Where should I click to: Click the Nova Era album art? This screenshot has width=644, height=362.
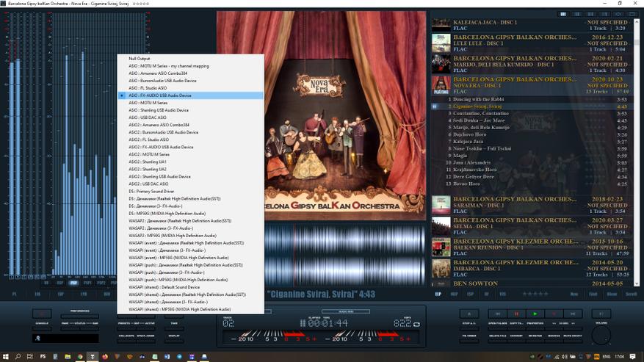click(x=321, y=116)
